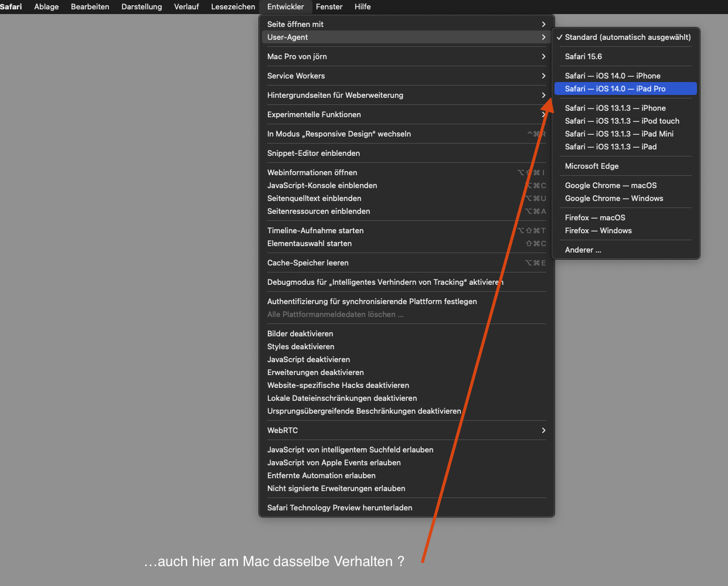Toggle Bilder deaktivieren

click(x=407, y=333)
